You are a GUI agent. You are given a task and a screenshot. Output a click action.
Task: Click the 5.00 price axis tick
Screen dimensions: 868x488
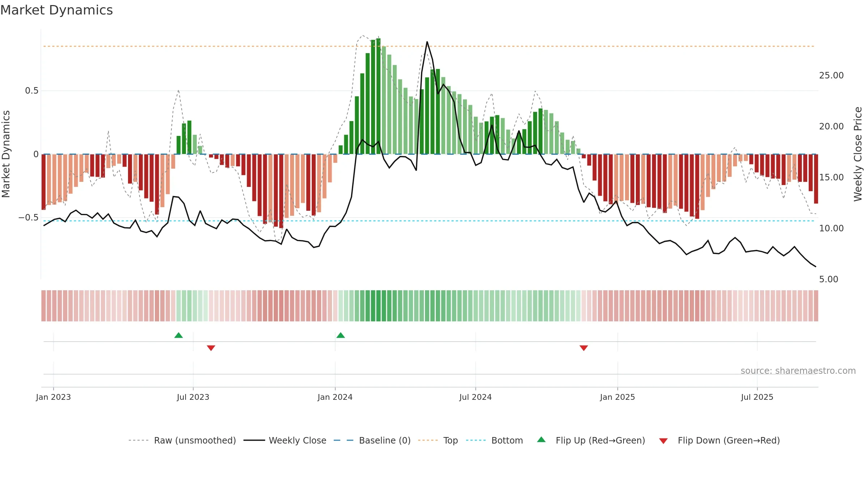click(x=829, y=279)
